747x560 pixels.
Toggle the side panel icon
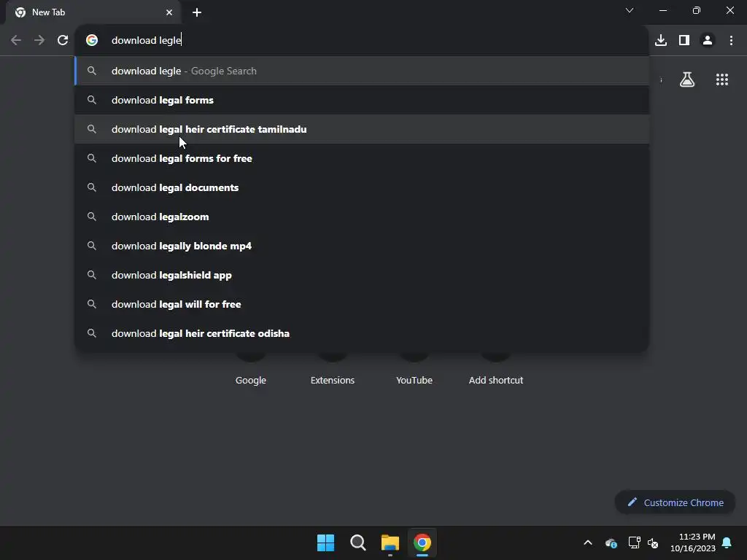684,41
